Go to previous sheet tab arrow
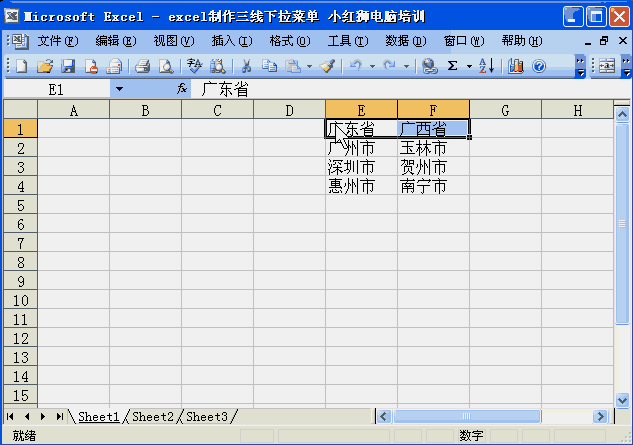The width and height of the screenshot is (633, 445). [27, 416]
